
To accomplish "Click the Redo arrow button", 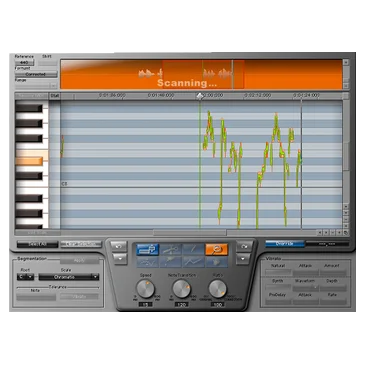I will click(244, 246).
